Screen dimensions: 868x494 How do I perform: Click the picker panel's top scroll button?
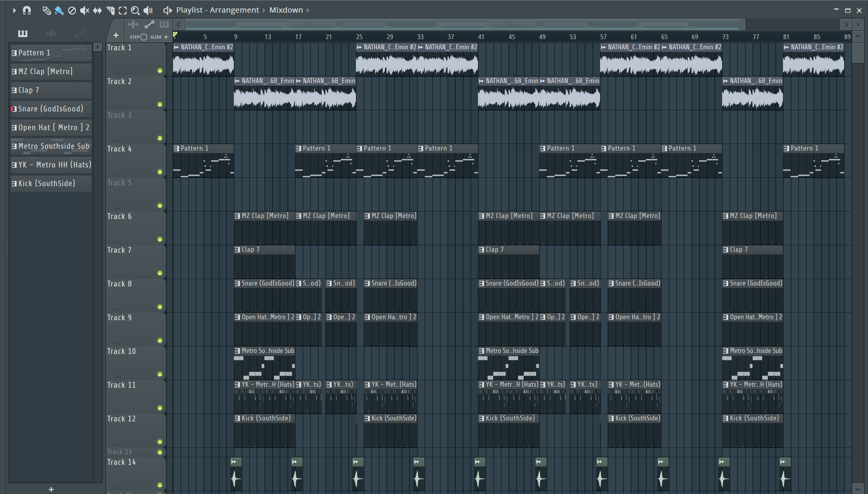pos(97,47)
